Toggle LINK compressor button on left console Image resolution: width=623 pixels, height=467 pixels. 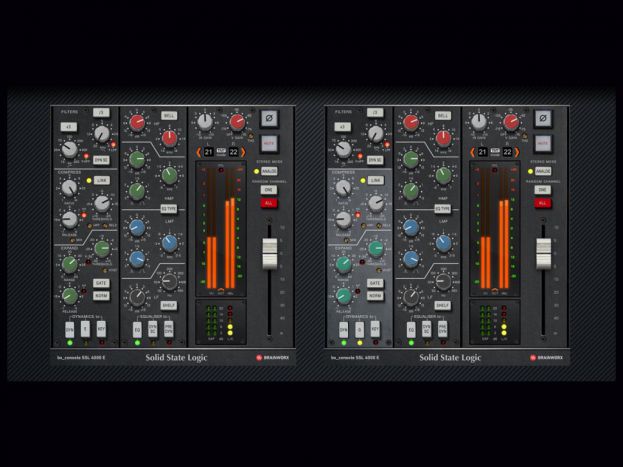coord(101,180)
